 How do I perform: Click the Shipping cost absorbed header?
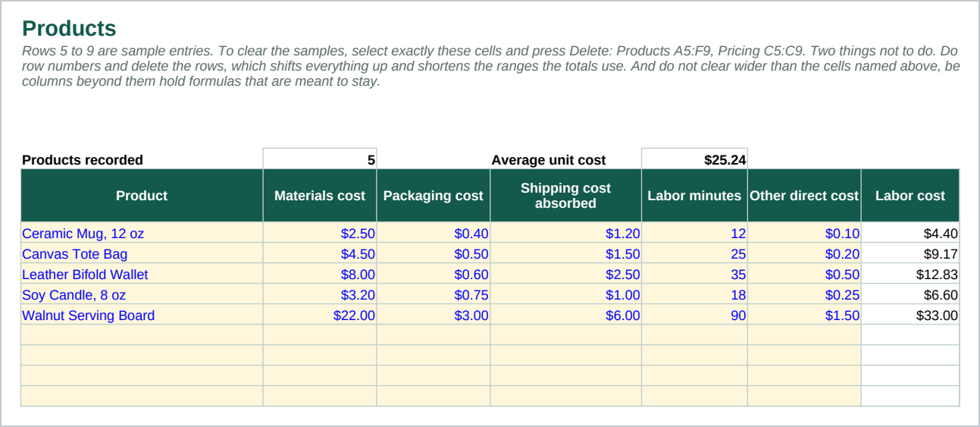(565, 196)
